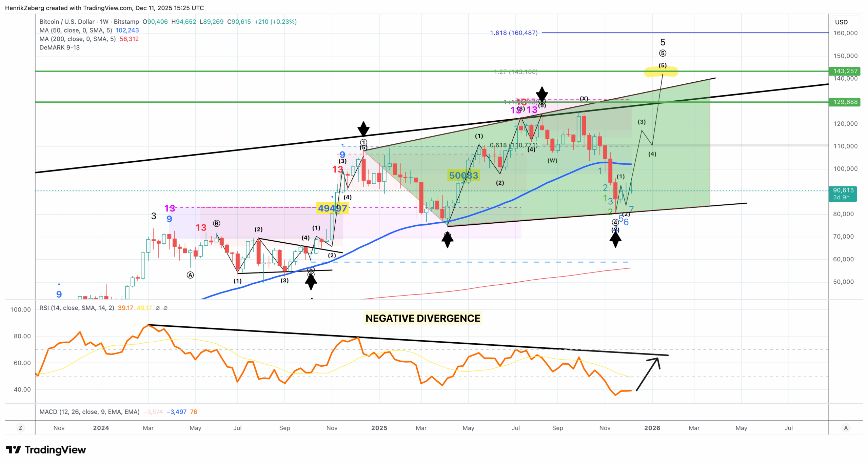This screenshot has width=868, height=465.
Task: Click black down arrow at August 2025 top
Action: click(x=542, y=94)
